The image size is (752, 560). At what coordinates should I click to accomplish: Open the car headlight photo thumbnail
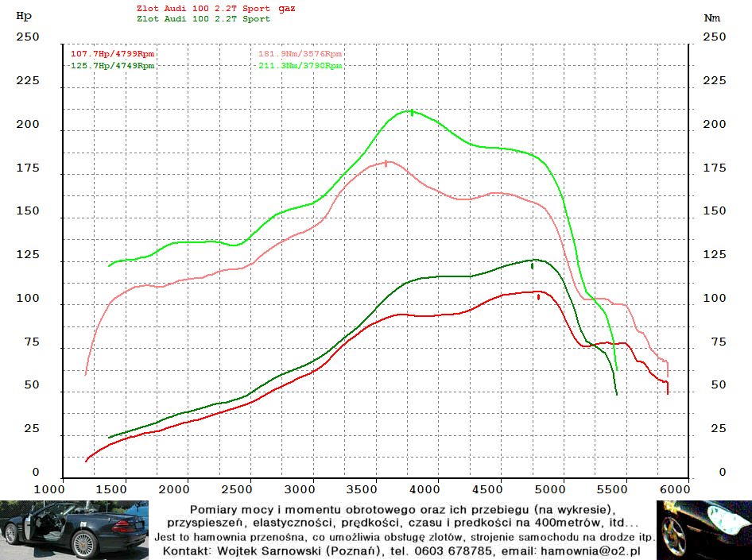pyautogui.click(x=704, y=531)
